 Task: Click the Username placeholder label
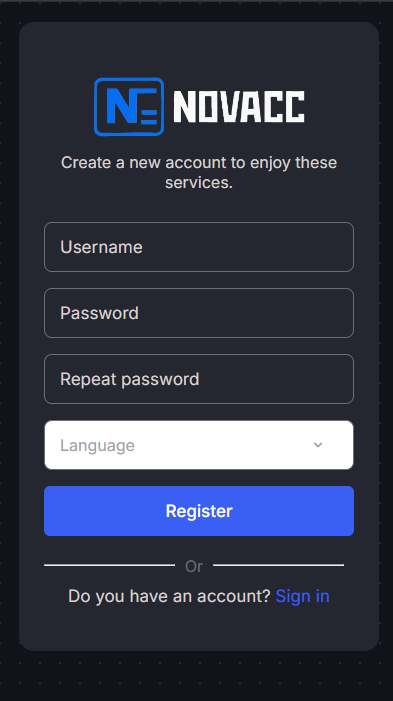(x=101, y=247)
